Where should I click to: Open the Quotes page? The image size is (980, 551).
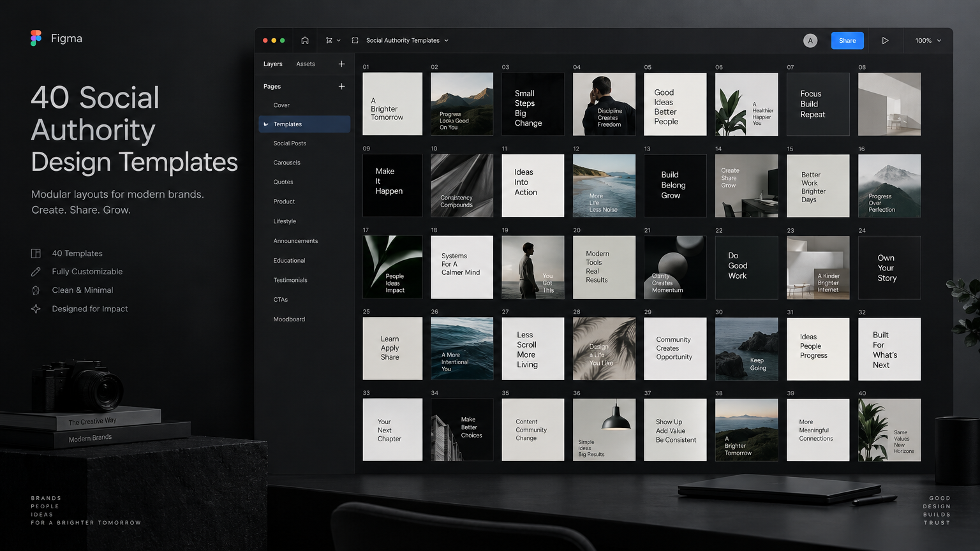point(283,182)
